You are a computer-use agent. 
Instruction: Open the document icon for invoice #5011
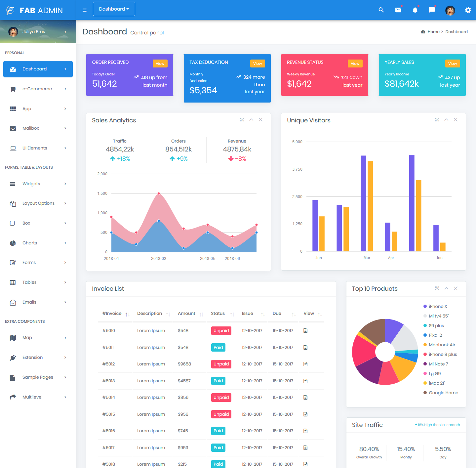point(305,347)
